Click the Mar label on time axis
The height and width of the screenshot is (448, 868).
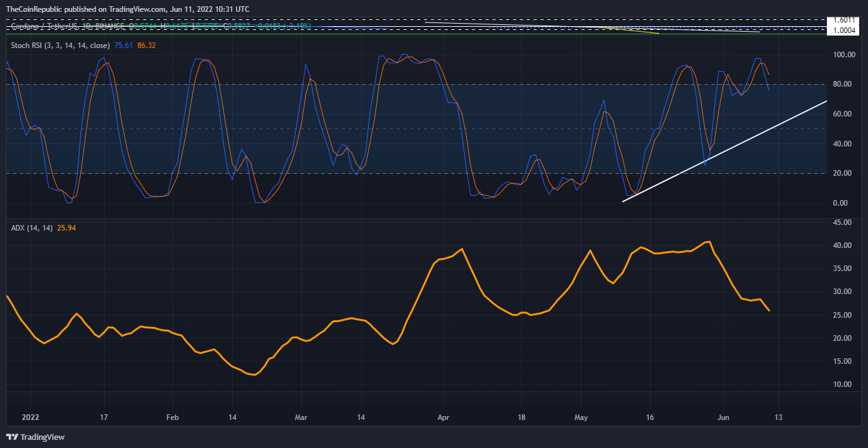coord(301,417)
